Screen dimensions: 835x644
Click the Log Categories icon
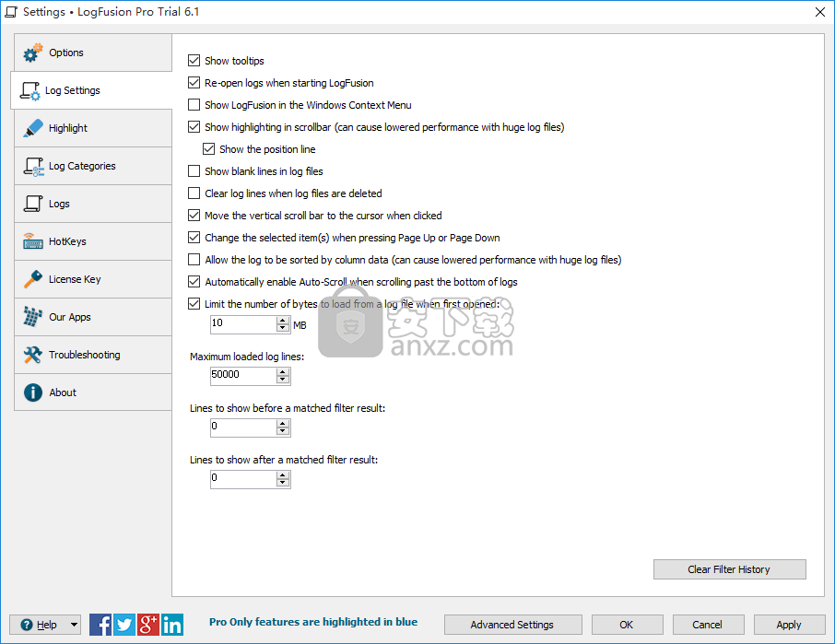click(x=33, y=166)
